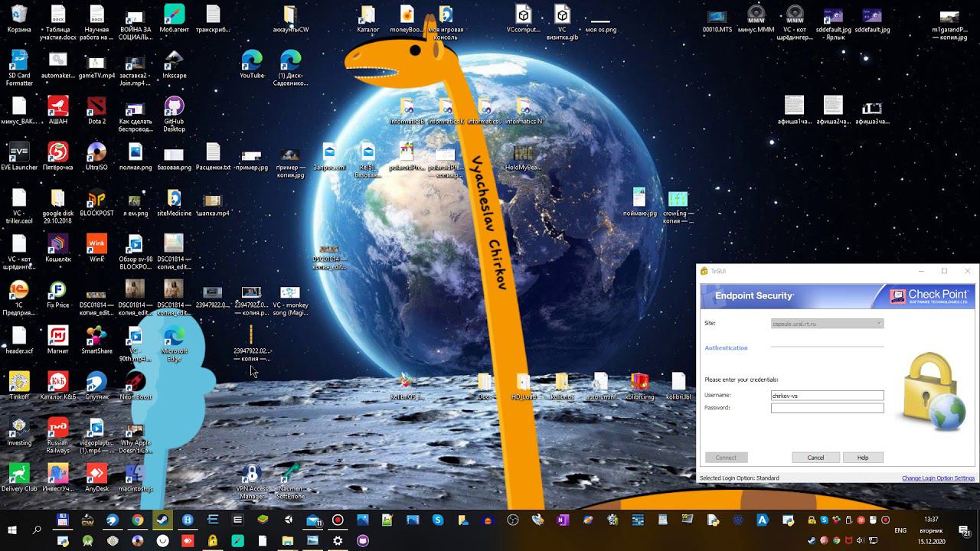This screenshot has width=980, height=551.
Task: Select the Расценки.txt file on desktop
Action: 213,157
